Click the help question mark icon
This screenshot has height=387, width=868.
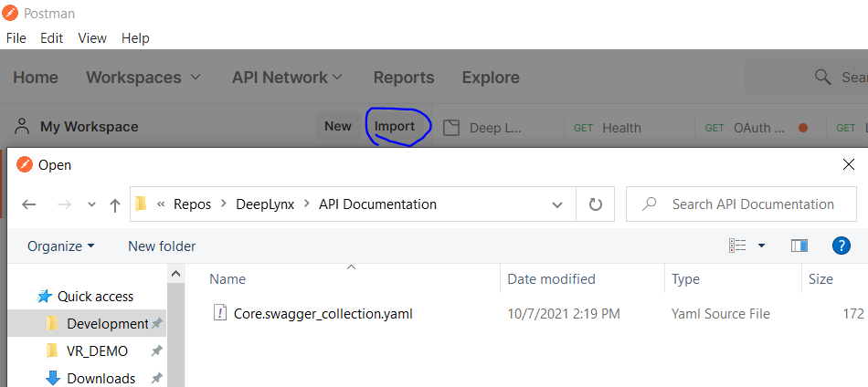(x=842, y=246)
